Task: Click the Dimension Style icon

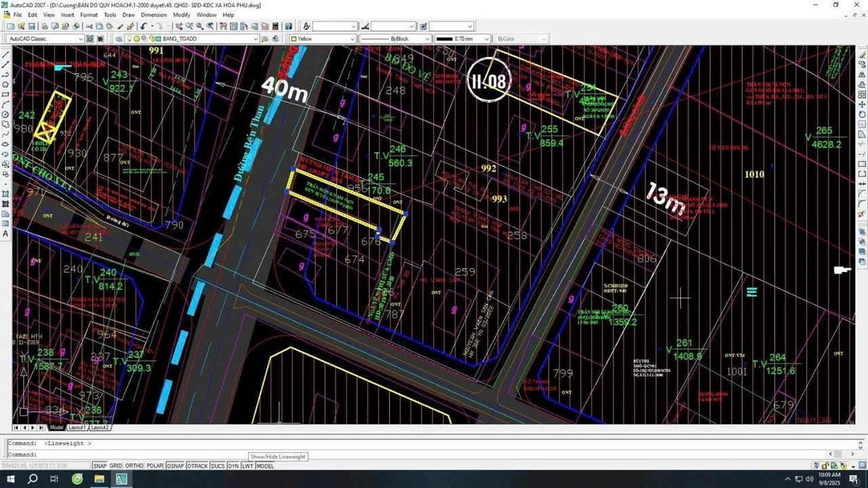Action: click(x=365, y=26)
